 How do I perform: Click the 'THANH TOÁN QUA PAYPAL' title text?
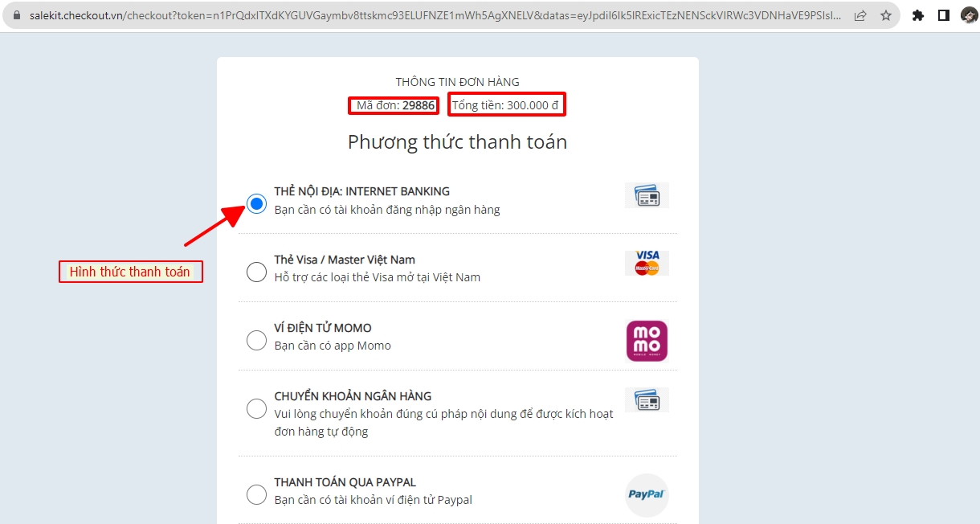[345, 482]
